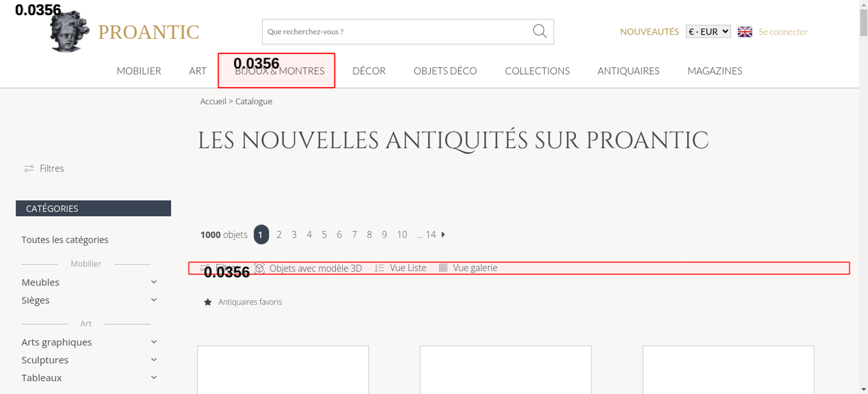This screenshot has width=868, height=394.
Task: Click the search input field
Action: [395, 32]
